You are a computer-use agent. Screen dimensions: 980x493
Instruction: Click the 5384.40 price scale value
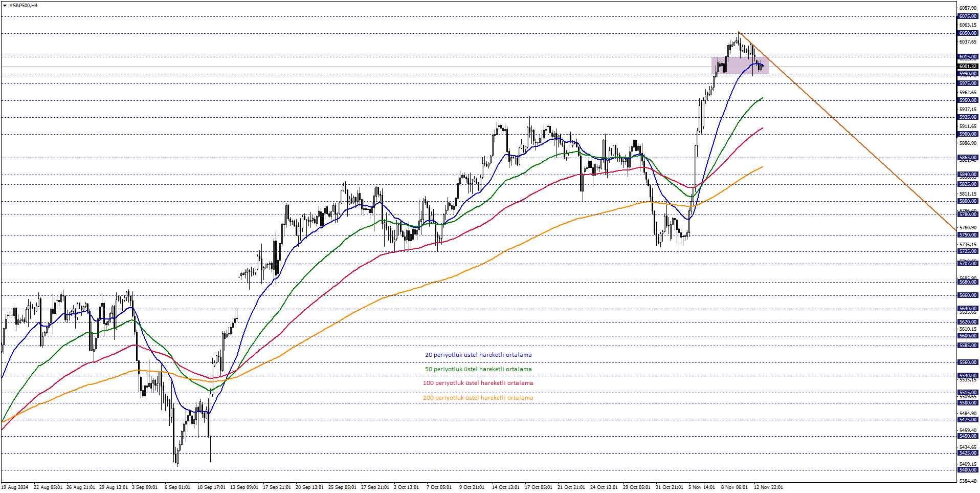pyautogui.click(x=968, y=481)
